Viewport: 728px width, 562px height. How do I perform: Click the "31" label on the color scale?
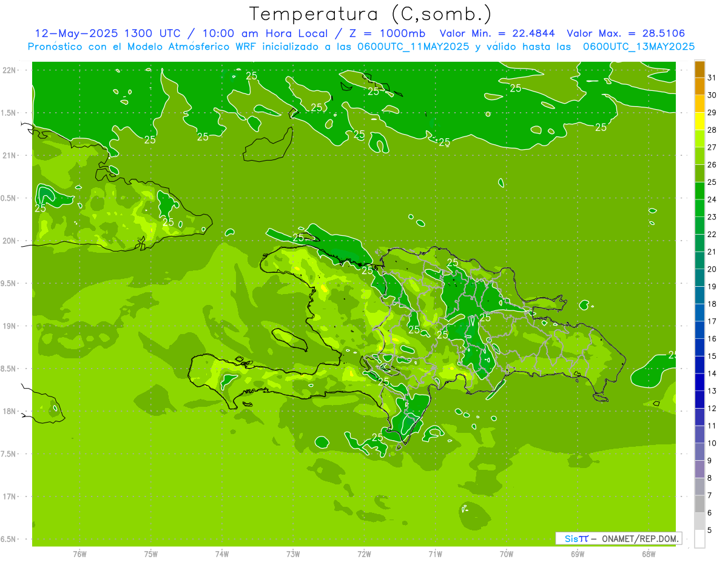point(712,78)
